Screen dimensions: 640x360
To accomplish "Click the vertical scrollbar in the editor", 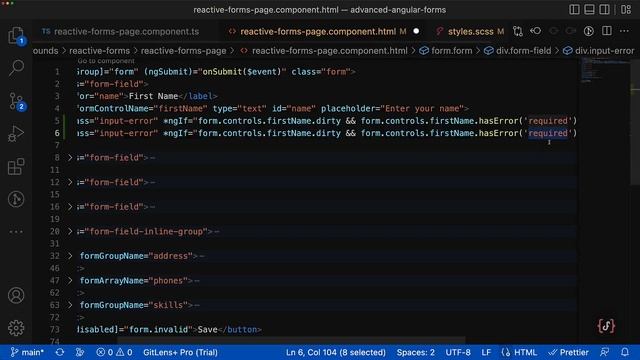I will 635,122.
